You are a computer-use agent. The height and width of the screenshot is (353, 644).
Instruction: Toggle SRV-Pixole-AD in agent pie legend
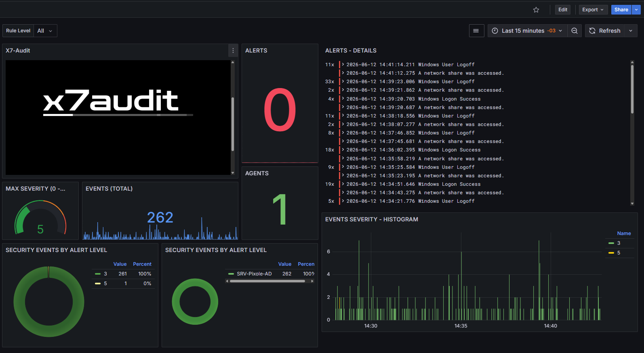(254, 274)
